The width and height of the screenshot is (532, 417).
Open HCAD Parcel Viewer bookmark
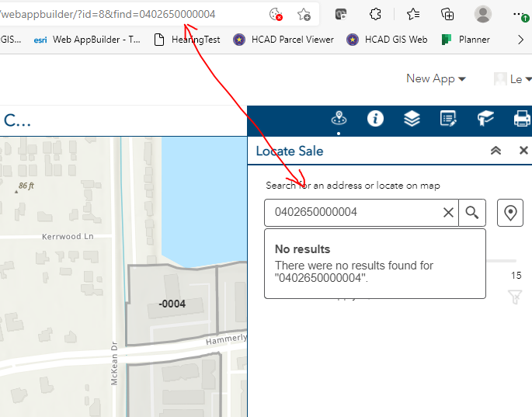283,40
